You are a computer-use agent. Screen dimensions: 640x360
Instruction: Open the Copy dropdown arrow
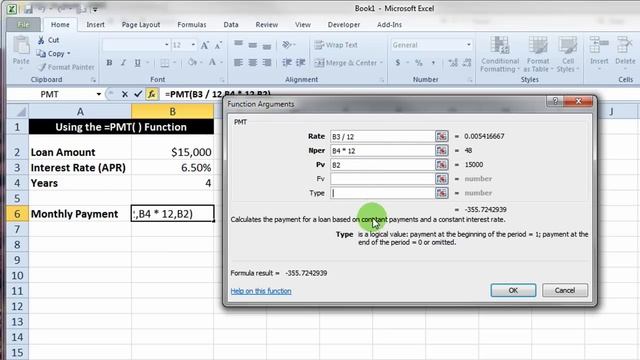(x=69, y=53)
